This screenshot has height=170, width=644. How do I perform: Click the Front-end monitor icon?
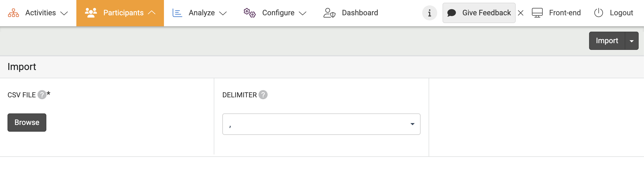537,13
